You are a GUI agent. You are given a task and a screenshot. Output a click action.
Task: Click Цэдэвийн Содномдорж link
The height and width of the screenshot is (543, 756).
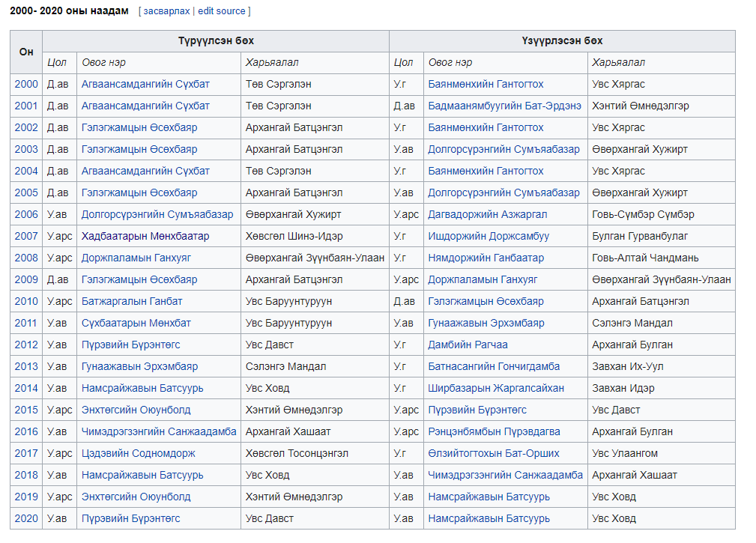click(138, 453)
